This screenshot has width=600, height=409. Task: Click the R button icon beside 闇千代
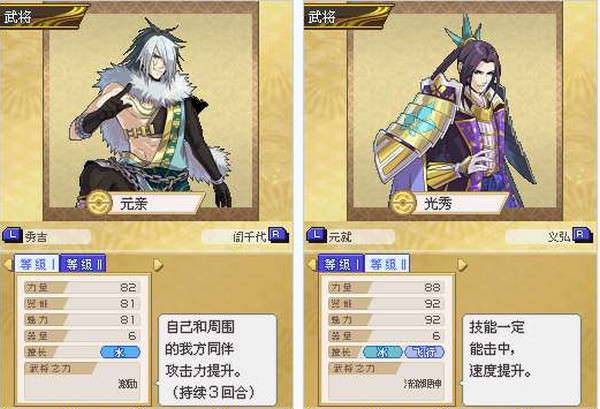(278, 234)
